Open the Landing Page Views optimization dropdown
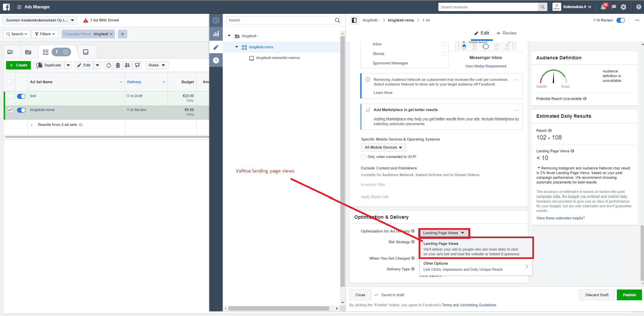The width and height of the screenshot is (644, 316). click(x=444, y=233)
